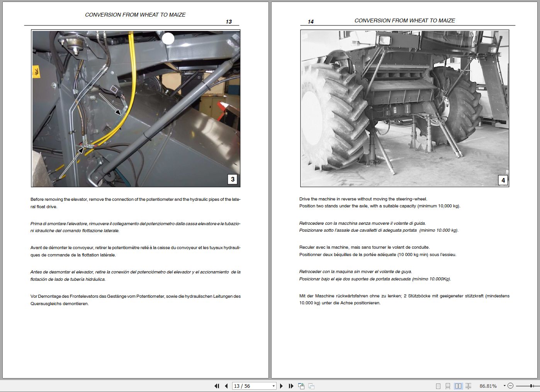Click the figure 3 elevator photo

click(136, 109)
